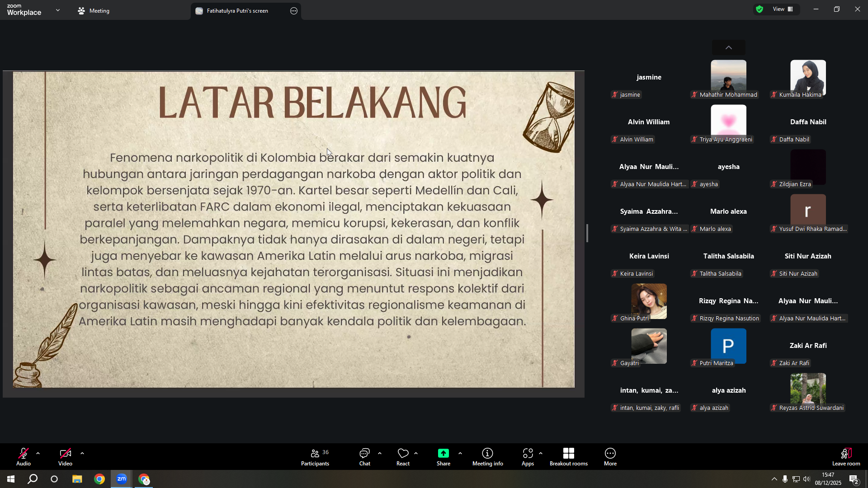The width and height of the screenshot is (868, 488).
Task: Open Windows taskbar search
Action: (33, 479)
